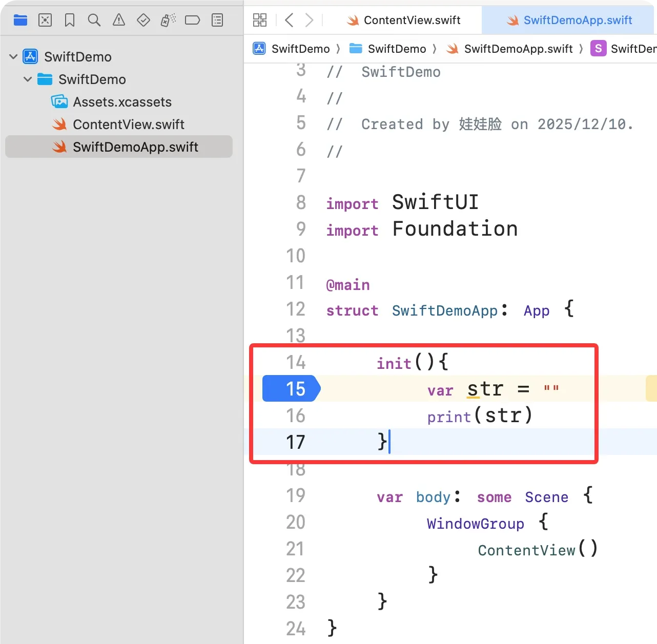Collapse the SwiftDemo project root
The image size is (657, 644).
click(x=13, y=56)
